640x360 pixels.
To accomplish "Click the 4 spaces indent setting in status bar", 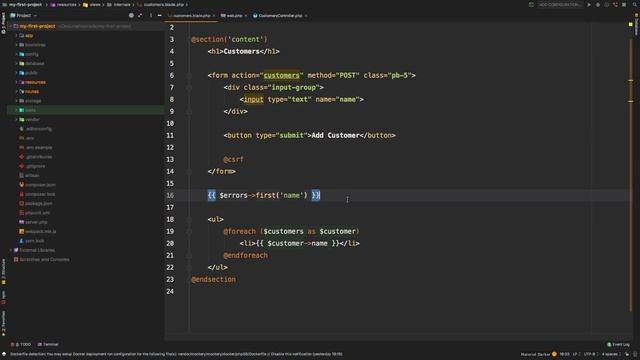I will (609, 354).
